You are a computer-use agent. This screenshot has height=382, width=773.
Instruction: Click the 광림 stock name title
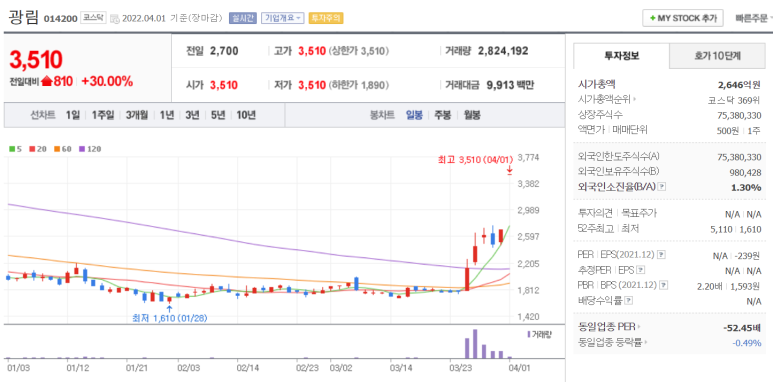pyautogui.click(x=24, y=18)
